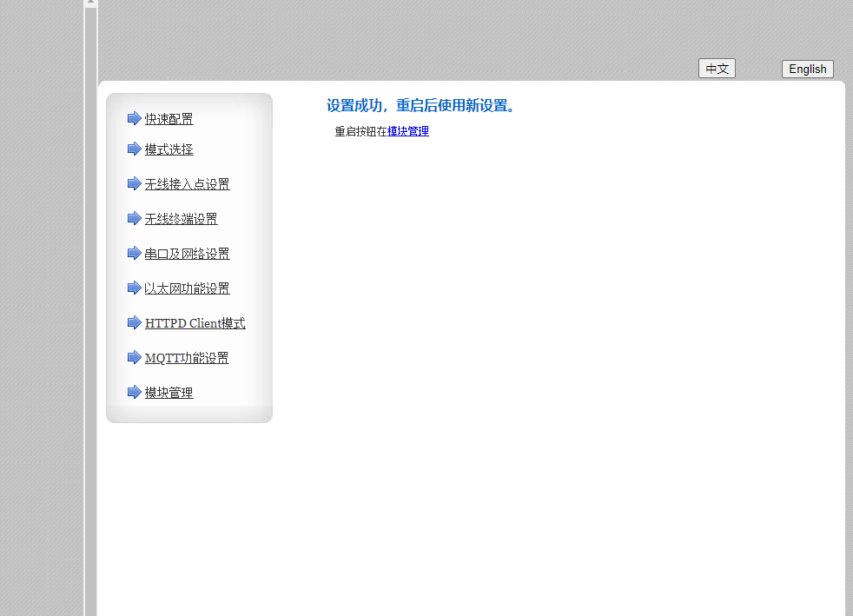Click the arrow icon beside sidebar 模块管理
This screenshot has height=616, width=853.
[134, 392]
